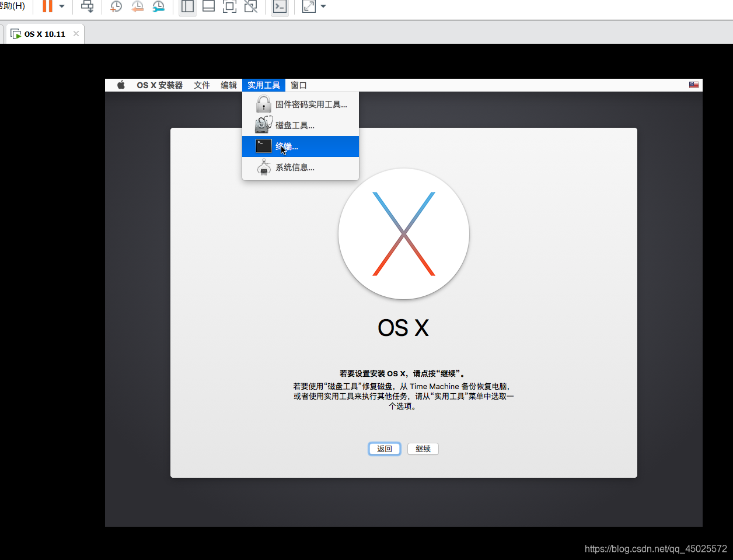Open the power options dropdown beside pause
733x560 pixels.
click(x=62, y=6)
